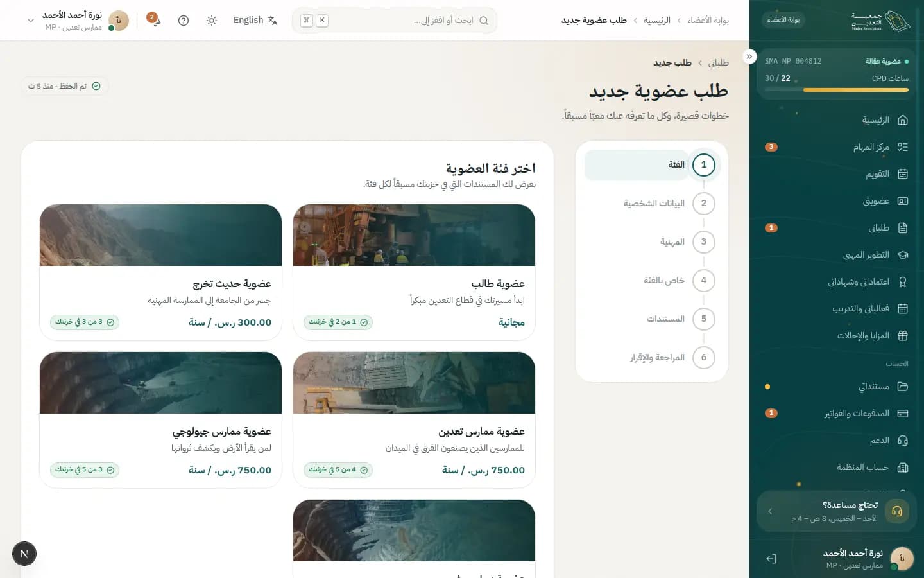The height and width of the screenshot is (578, 924).
Task: Open اعتماداتي وشهاداتي badge icon
Action: click(x=903, y=282)
